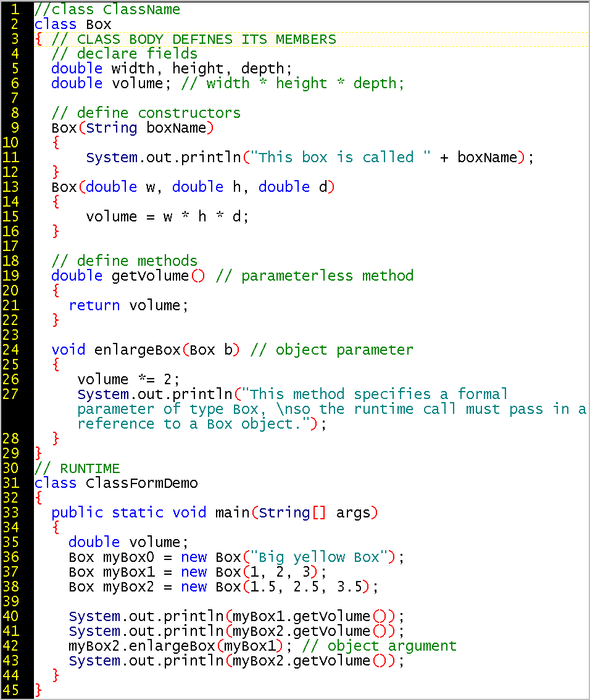
Task: Click line number 42 in the gutter
Action: point(10,646)
